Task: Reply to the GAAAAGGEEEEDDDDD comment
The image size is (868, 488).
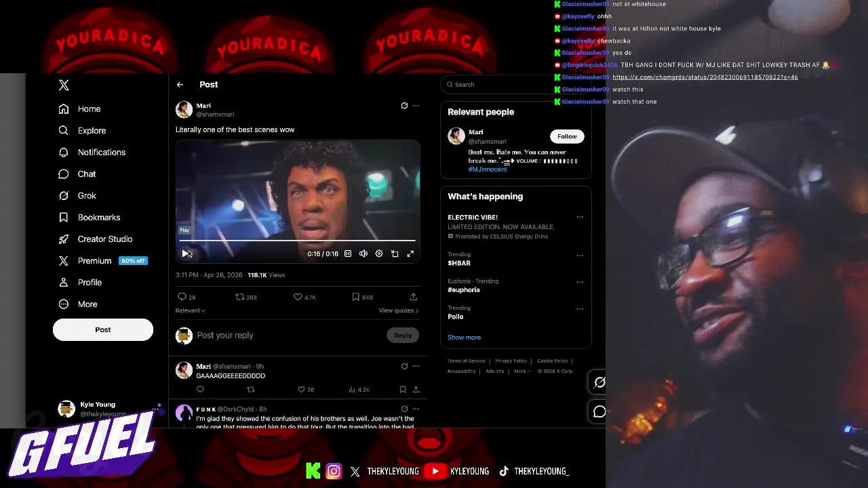Action: click(200, 389)
